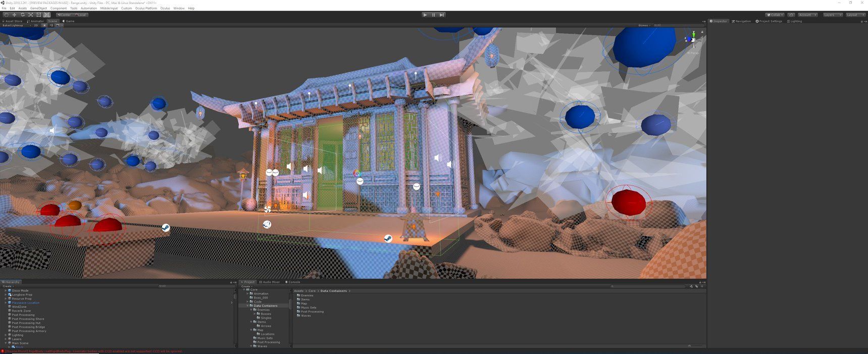Image resolution: width=868 pixels, height=354 pixels.
Task: Click Core in the breadcrumb path
Action: coord(312,291)
